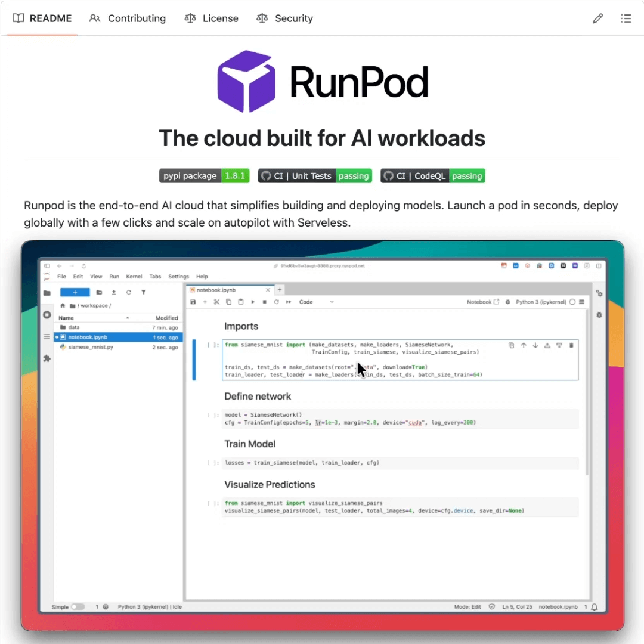Switch to the License tab

coord(212,18)
